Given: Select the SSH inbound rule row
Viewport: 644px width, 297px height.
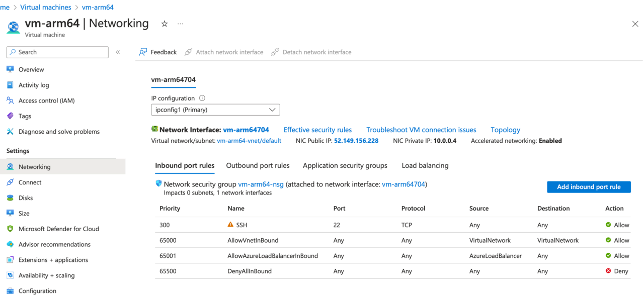Looking at the screenshot, I should (242, 225).
